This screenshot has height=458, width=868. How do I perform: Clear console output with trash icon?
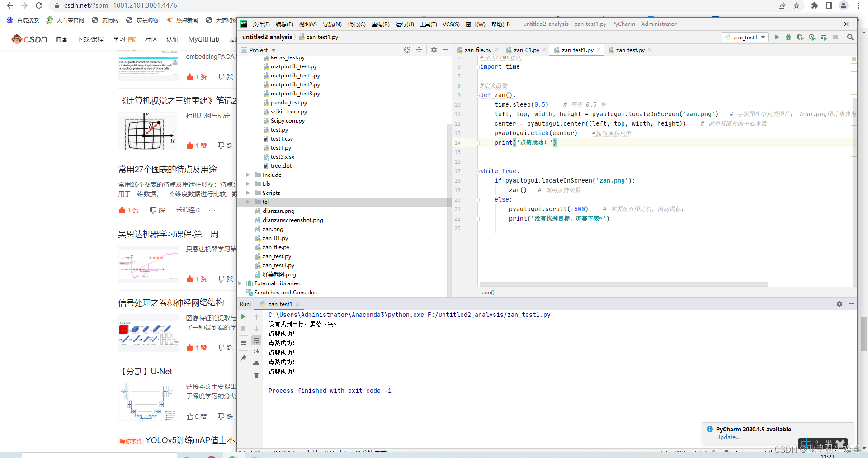[256, 376]
